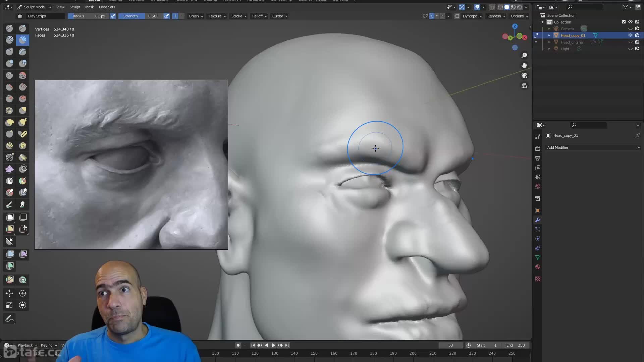Image resolution: width=644 pixels, height=362 pixels.
Task: Open the Cursor dropdown
Action: [280, 16]
